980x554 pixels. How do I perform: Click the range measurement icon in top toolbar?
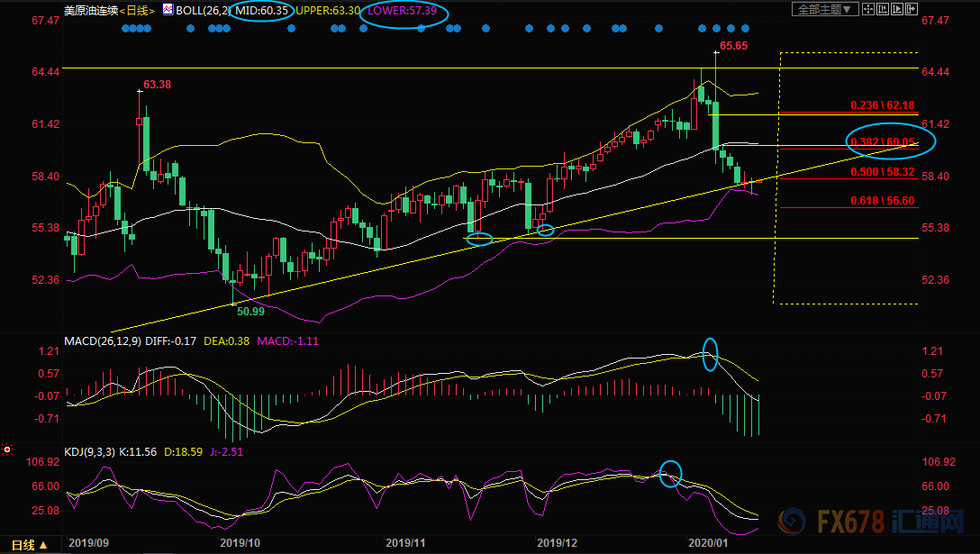881,10
